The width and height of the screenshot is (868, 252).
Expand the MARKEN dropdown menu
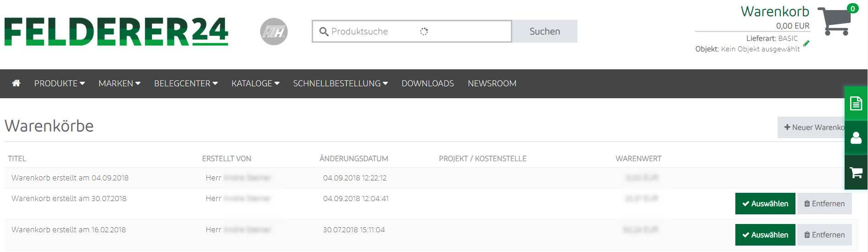pyautogui.click(x=119, y=84)
